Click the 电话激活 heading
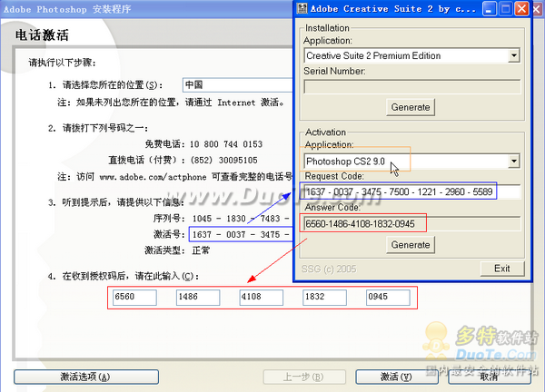 pyautogui.click(x=42, y=35)
